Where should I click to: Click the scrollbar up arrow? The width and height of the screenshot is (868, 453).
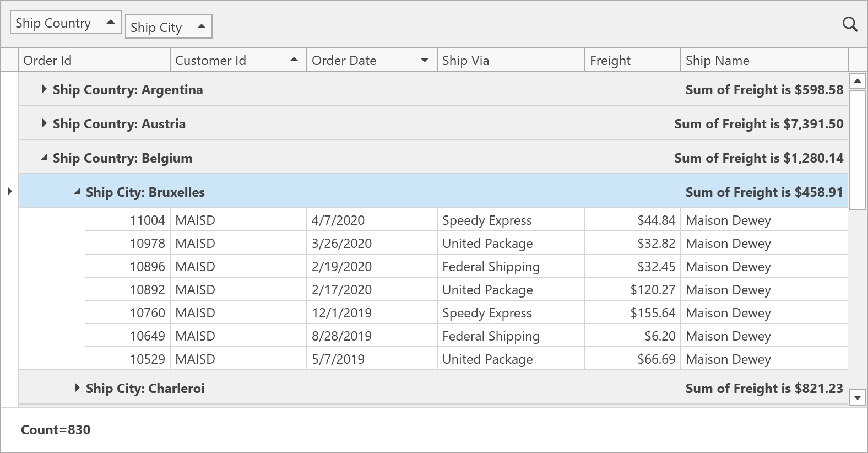(x=857, y=82)
